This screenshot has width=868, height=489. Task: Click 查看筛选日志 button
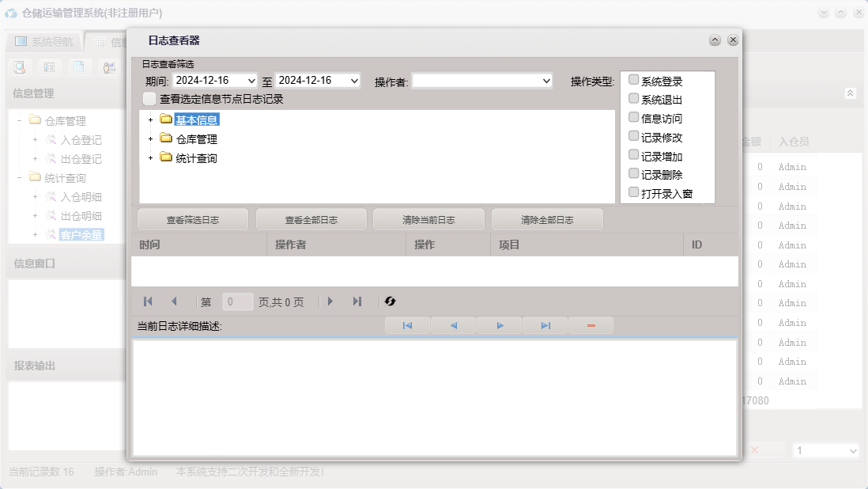(x=193, y=220)
